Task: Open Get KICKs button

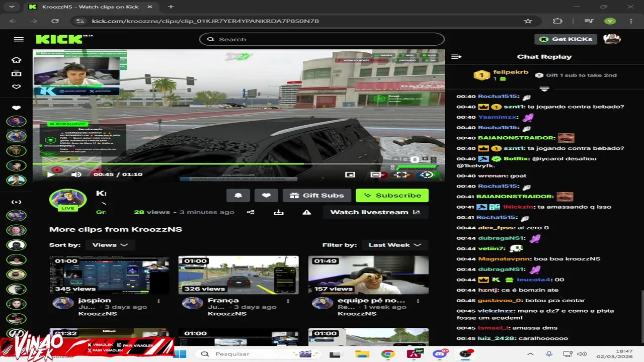Action: tap(566, 39)
